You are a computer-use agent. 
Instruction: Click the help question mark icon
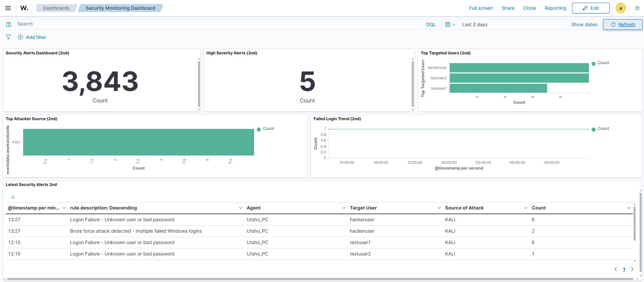[x=637, y=8]
